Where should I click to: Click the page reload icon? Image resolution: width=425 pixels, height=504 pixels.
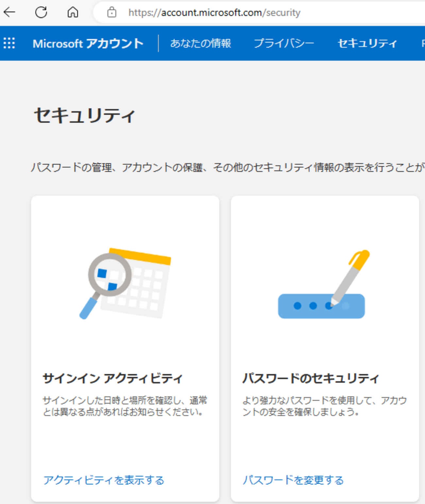[41, 12]
